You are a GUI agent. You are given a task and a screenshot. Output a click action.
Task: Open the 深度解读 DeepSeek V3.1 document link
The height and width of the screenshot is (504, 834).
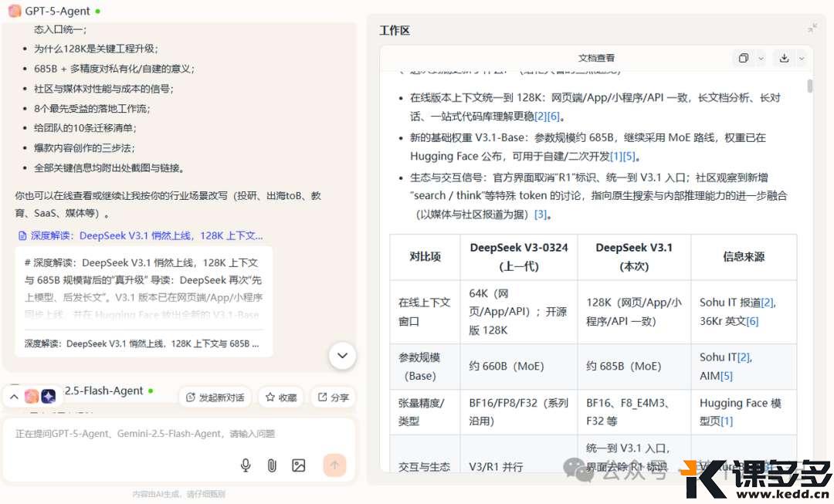141,235
